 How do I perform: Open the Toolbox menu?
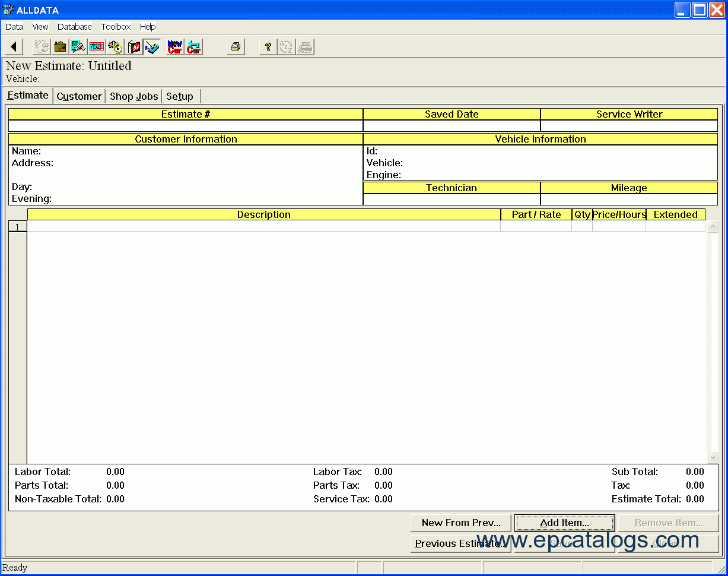click(x=116, y=27)
